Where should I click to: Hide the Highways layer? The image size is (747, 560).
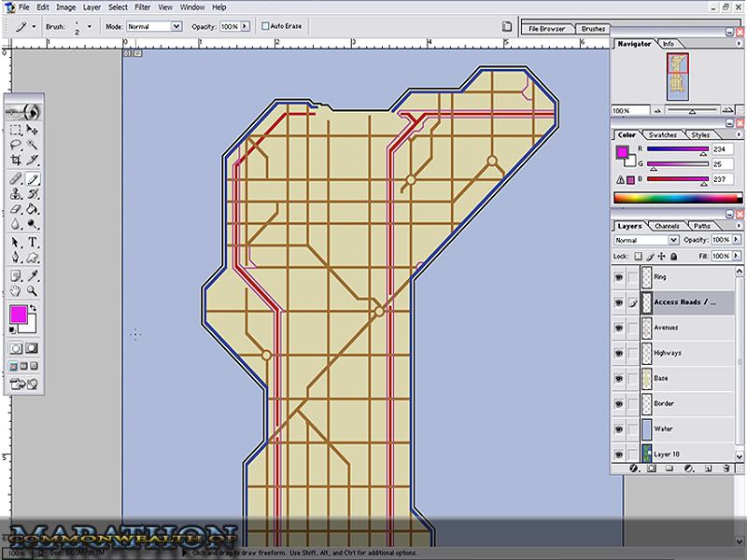tap(618, 353)
